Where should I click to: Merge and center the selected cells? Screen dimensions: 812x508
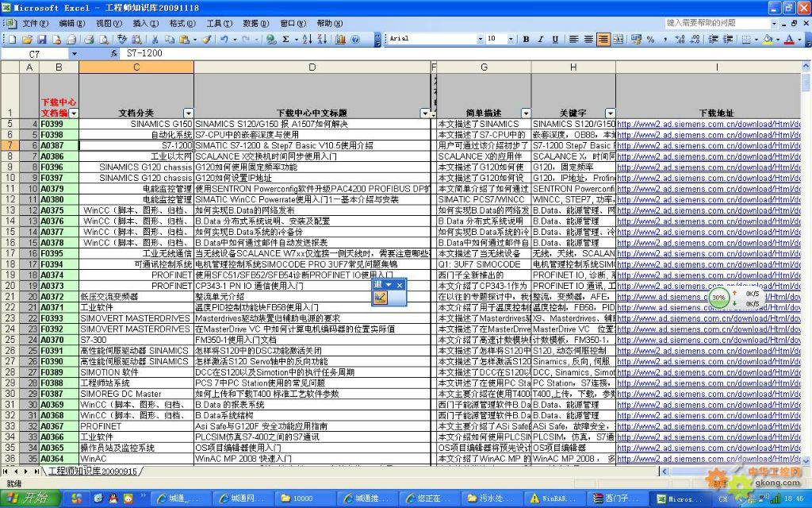point(618,39)
